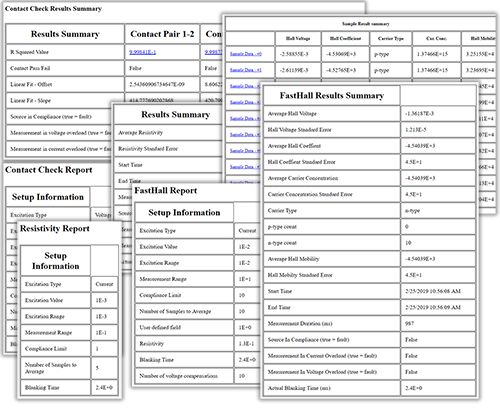
Task: Select the 'Resistivity Report' heading
Action: (x=55, y=229)
